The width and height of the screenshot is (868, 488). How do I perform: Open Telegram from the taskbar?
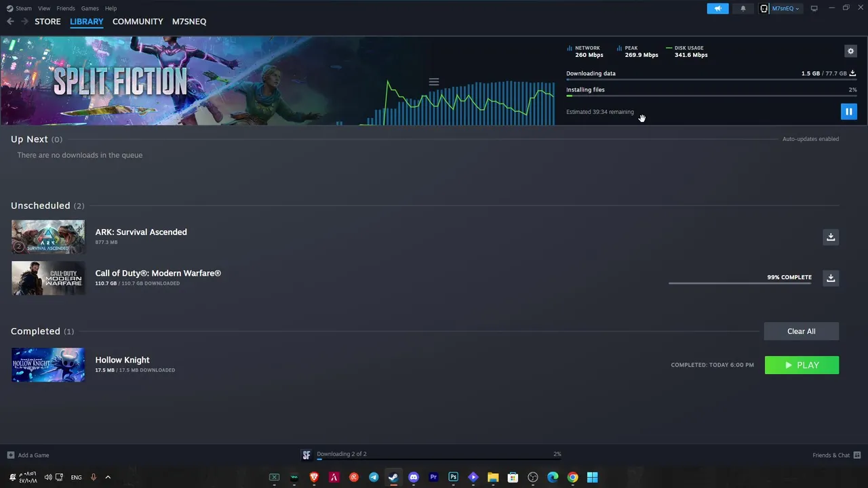[x=374, y=477]
